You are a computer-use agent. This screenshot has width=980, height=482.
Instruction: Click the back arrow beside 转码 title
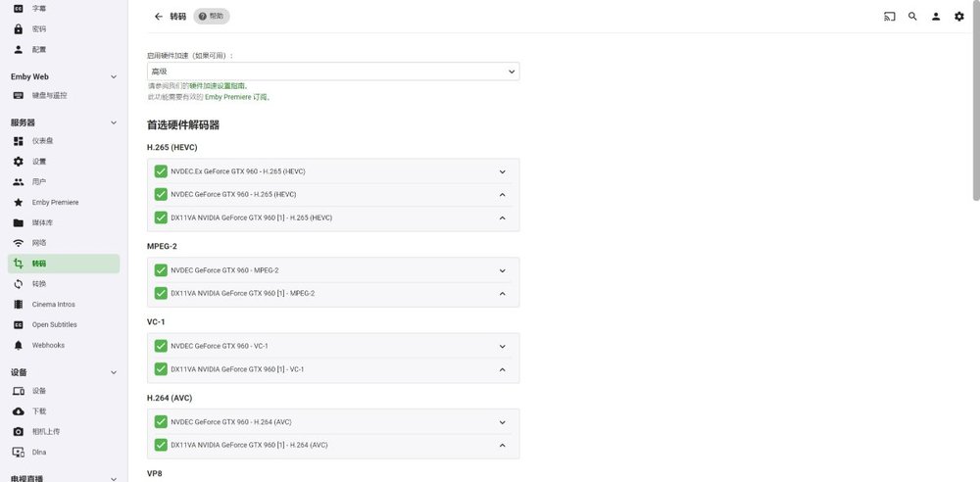[x=159, y=17]
